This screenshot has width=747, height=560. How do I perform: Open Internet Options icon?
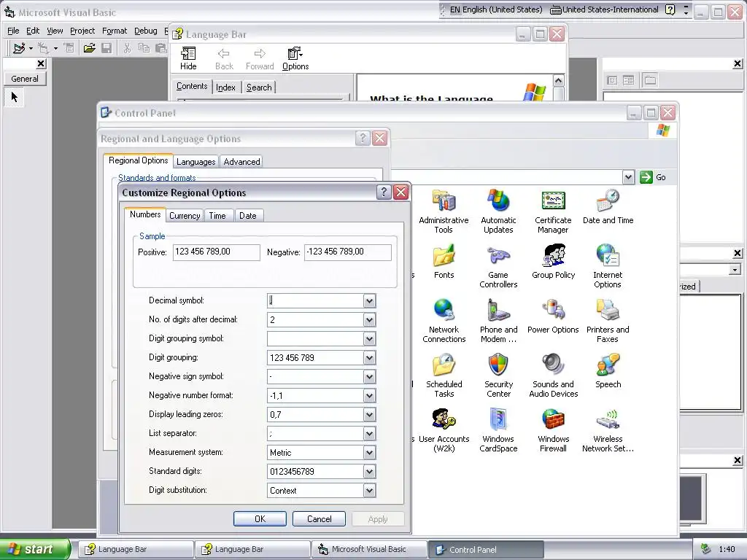608,266
